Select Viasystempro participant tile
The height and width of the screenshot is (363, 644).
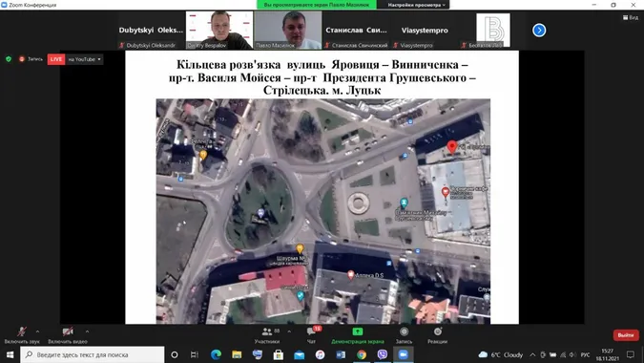tap(425, 30)
